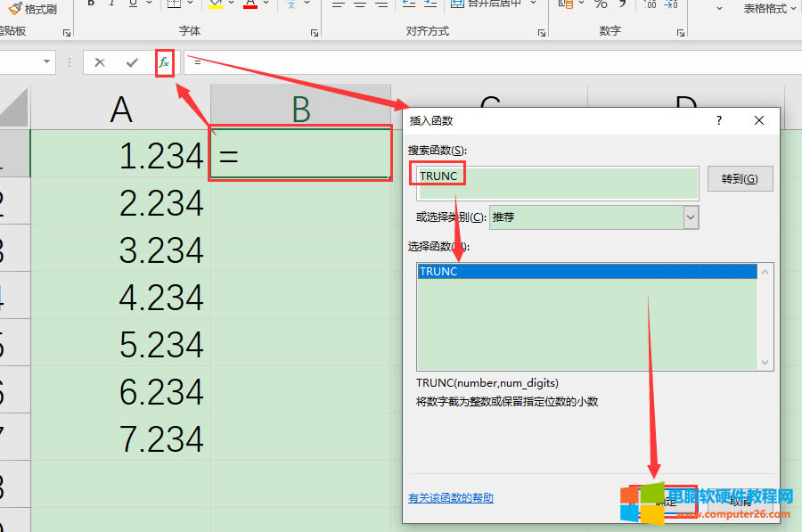Toggle italic formatting in the ribbon
The width and height of the screenshot is (802, 532).
coord(111,4)
